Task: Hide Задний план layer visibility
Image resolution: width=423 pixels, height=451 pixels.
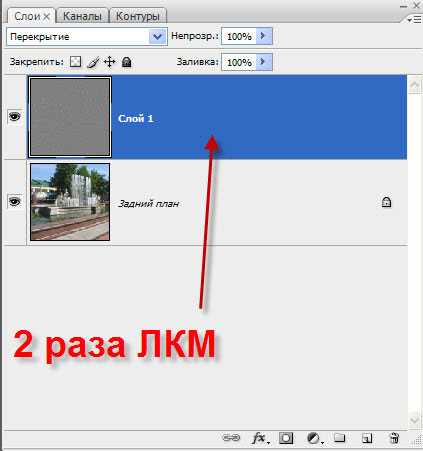Action: 15,202
